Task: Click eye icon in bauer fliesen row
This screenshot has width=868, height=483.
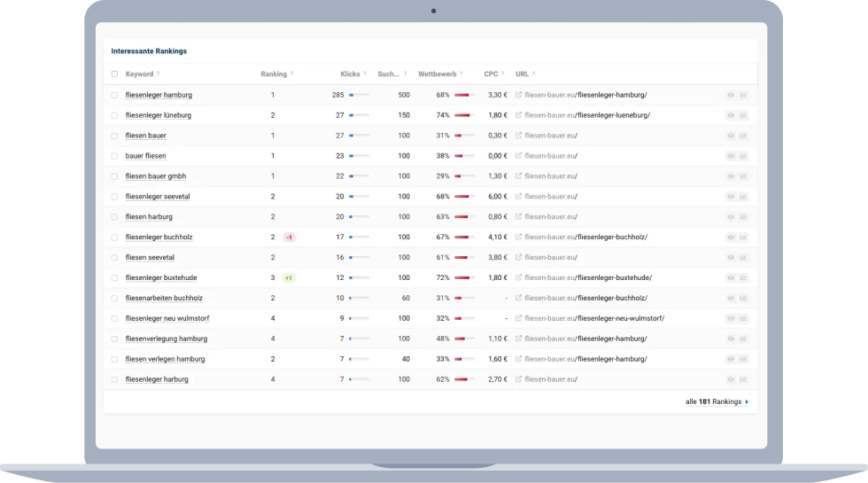Action: coord(731,156)
